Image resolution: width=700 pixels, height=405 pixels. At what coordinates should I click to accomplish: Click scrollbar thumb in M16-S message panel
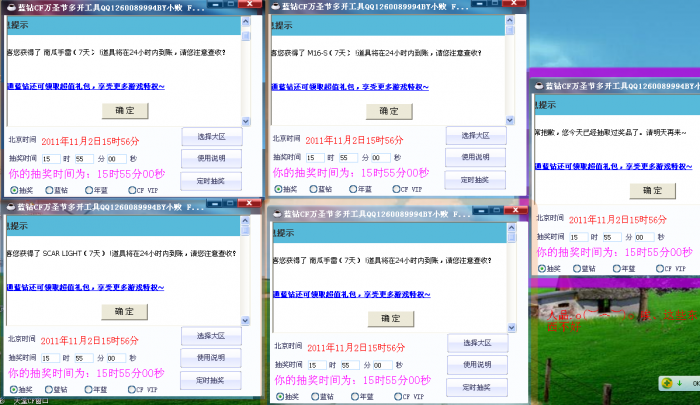tap(510, 30)
